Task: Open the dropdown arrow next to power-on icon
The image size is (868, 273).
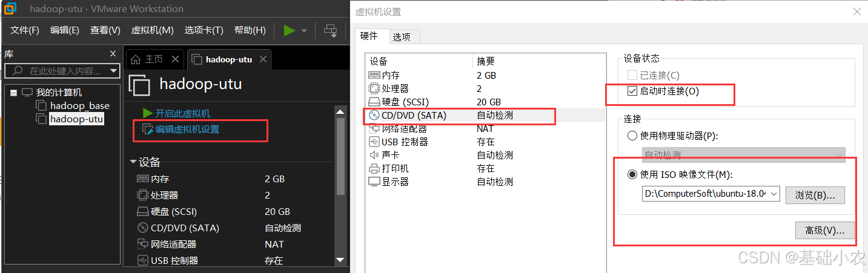Action: coord(303,31)
